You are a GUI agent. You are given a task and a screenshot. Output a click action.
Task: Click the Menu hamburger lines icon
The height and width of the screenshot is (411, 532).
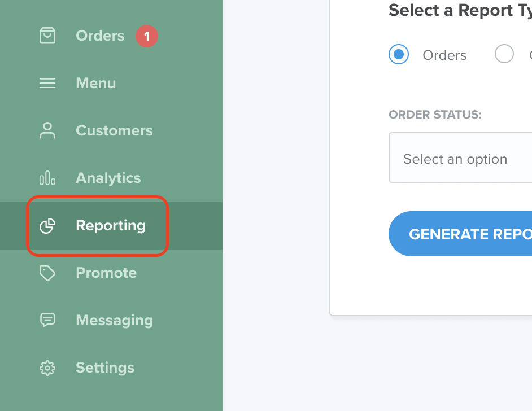pos(47,83)
